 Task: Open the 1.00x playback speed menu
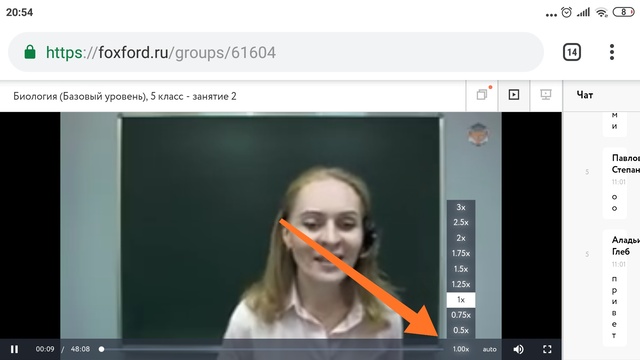[x=461, y=349]
